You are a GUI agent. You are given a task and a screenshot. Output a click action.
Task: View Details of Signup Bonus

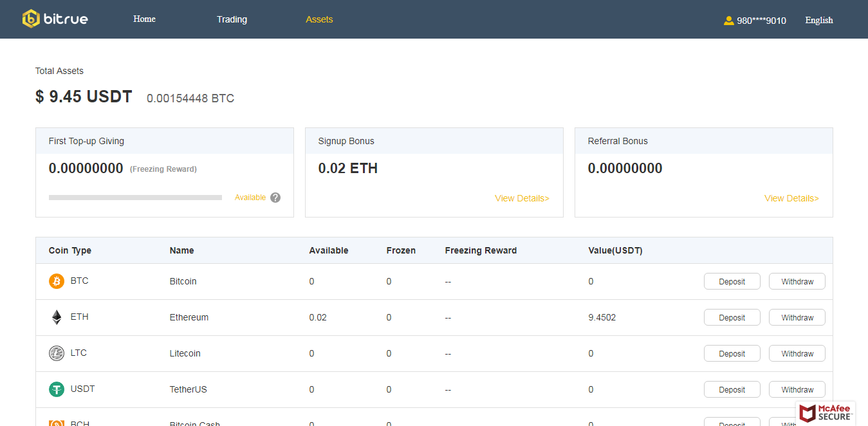[522, 198]
